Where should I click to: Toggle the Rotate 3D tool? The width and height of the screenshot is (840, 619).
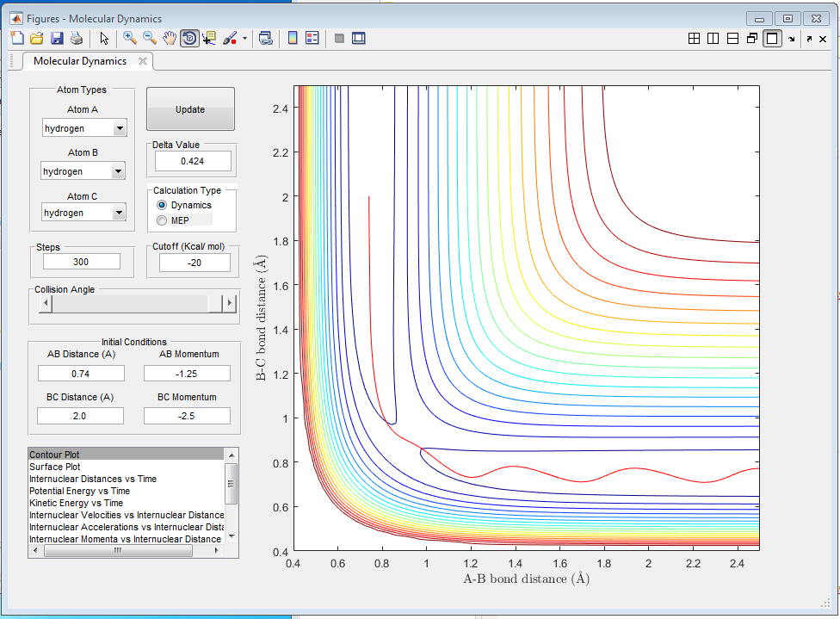coord(189,38)
